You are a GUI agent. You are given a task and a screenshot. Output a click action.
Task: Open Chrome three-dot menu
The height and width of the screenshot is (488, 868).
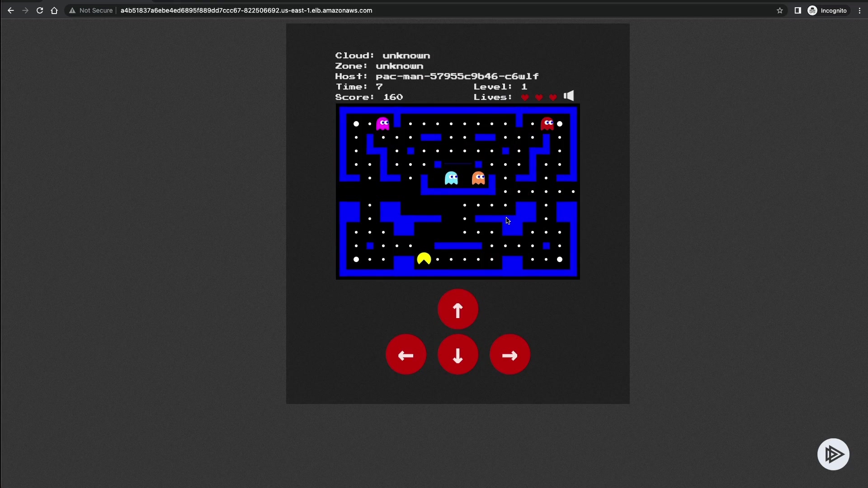[x=859, y=10]
